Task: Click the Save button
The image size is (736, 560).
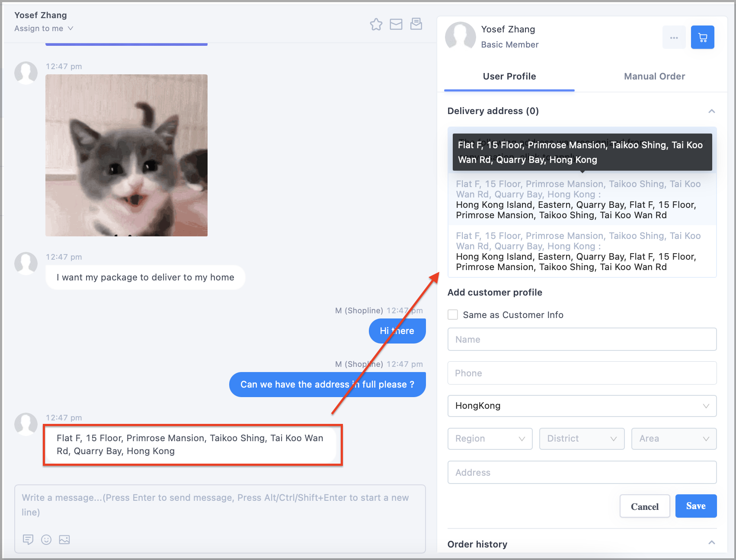Action: [696, 506]
